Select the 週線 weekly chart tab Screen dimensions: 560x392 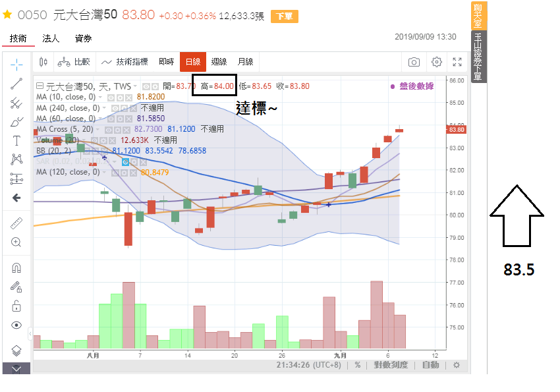point(219,62)
